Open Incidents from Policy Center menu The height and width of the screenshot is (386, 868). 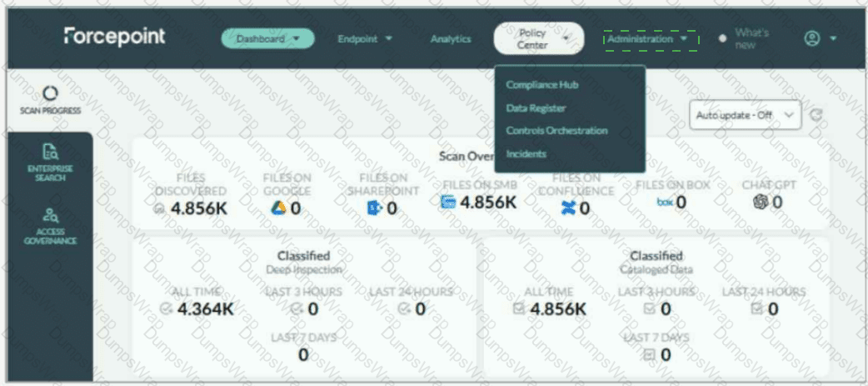pos(526,154)
